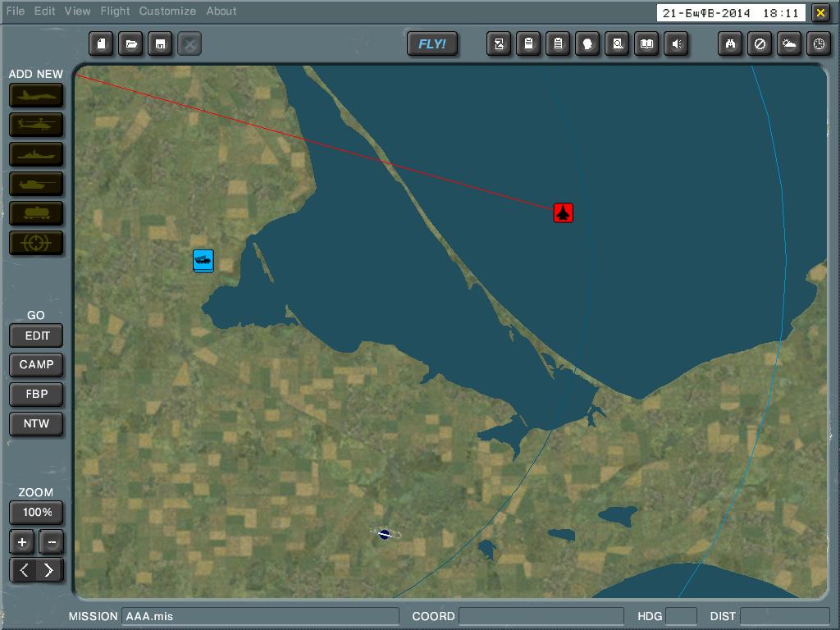
Task: Click the date and time display
Action: click(x=731, y=13)
